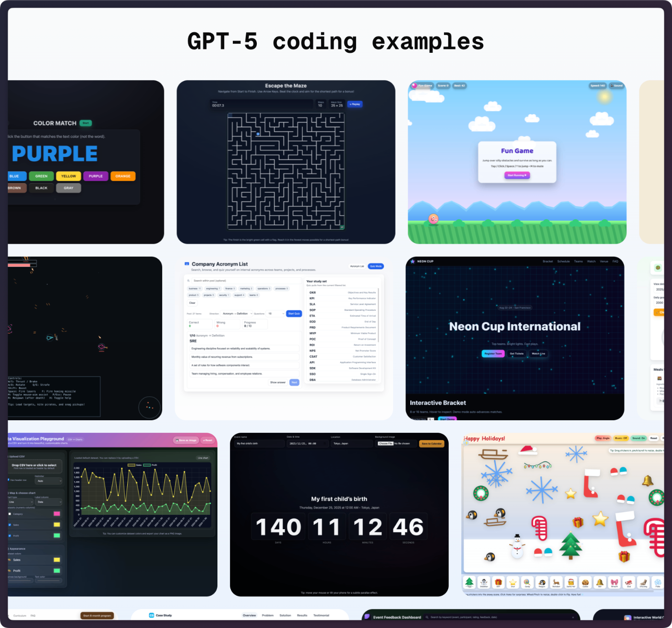Pick the Cookie sticker in the tray
The width and height of the screenshot is (672, 628).
pyautogui.click(x=585, y=582)
